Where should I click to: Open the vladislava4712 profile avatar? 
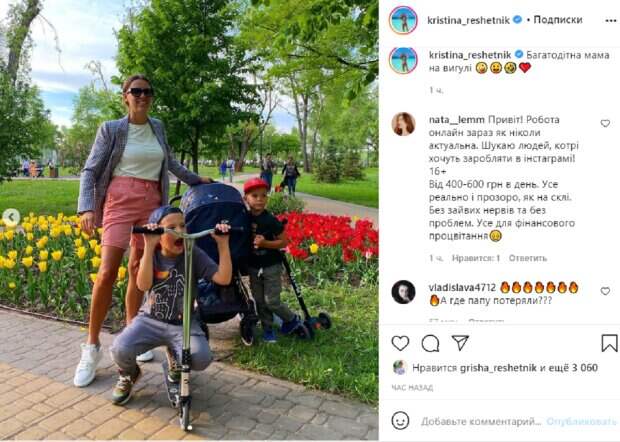pyautogui.click(x=403, y=292)
